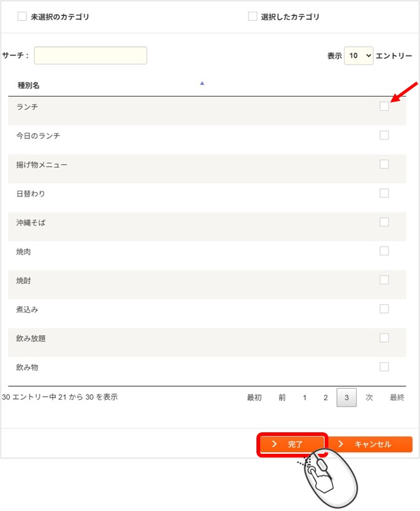Check the ランチ row checkbox
This screenshot has height=511, width=420.
point(384,106)
